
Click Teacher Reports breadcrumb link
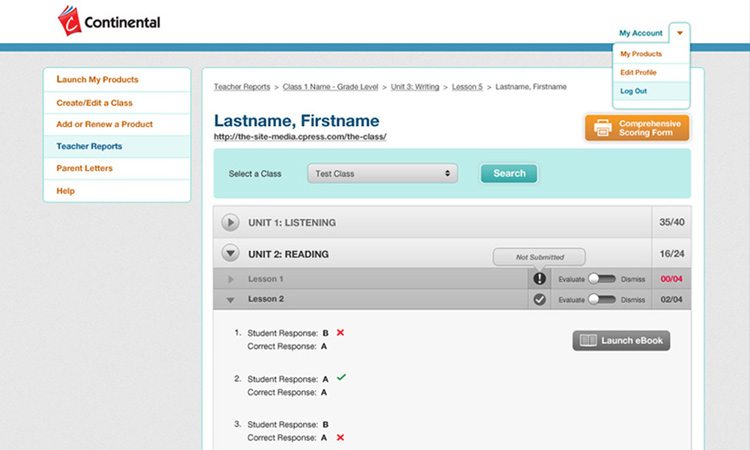pyautogui.click(x=242, y=87)
